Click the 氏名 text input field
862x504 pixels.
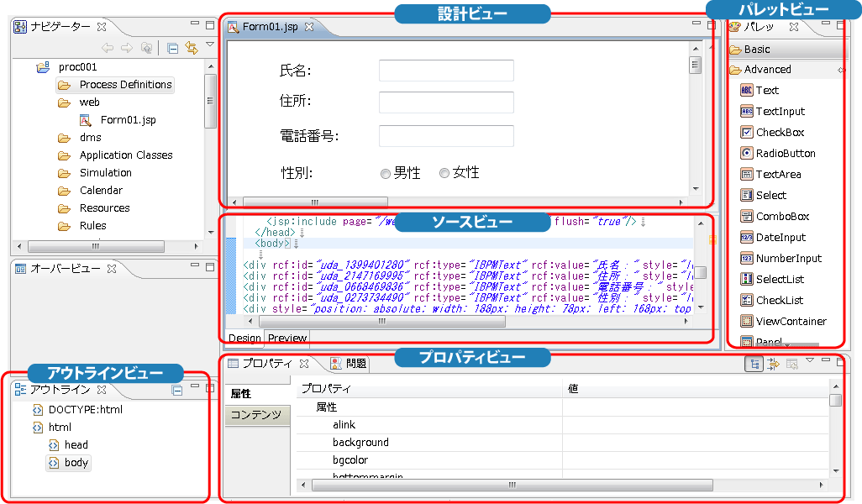tap(446, 71)
